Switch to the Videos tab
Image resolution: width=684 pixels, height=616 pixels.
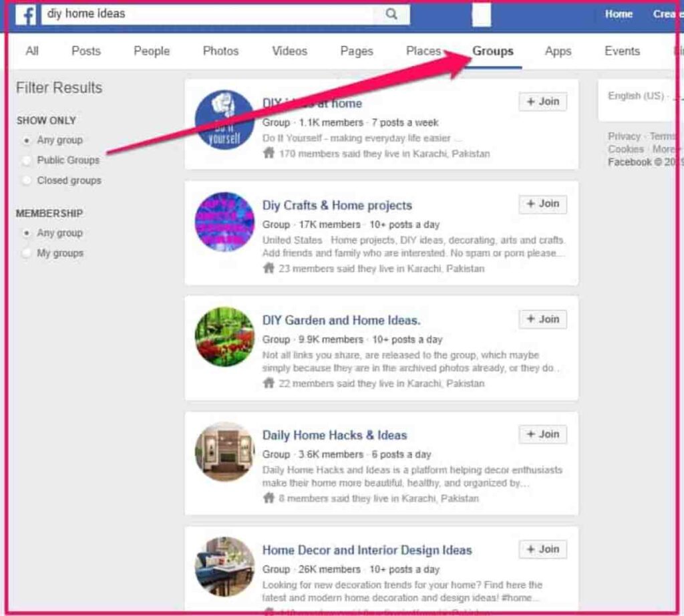(290, 51)
